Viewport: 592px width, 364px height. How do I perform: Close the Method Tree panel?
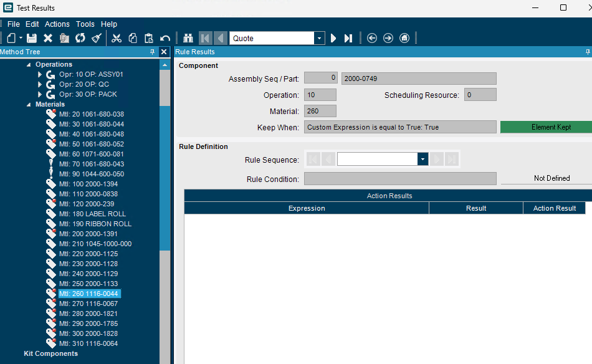pyautogui.click(x=164, y=52)
